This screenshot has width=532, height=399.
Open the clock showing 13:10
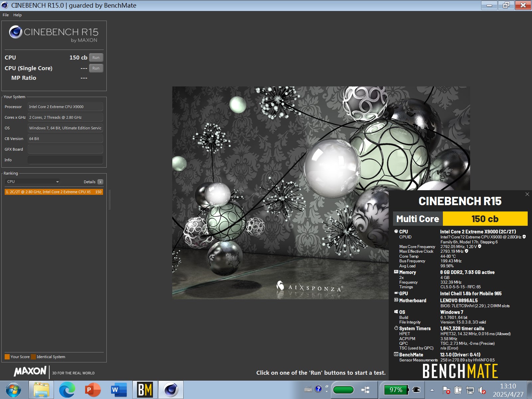pos(508,390)
